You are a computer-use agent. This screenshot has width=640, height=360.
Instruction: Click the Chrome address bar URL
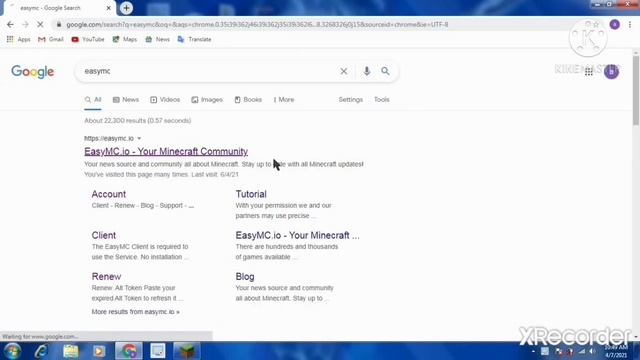point(257,24)
